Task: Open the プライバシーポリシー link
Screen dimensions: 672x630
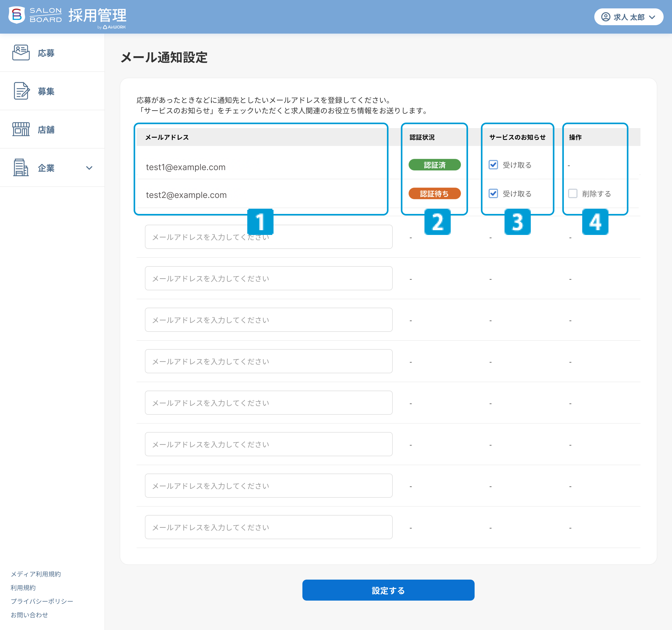Action: pyautogui.click(x=42, y=601)
